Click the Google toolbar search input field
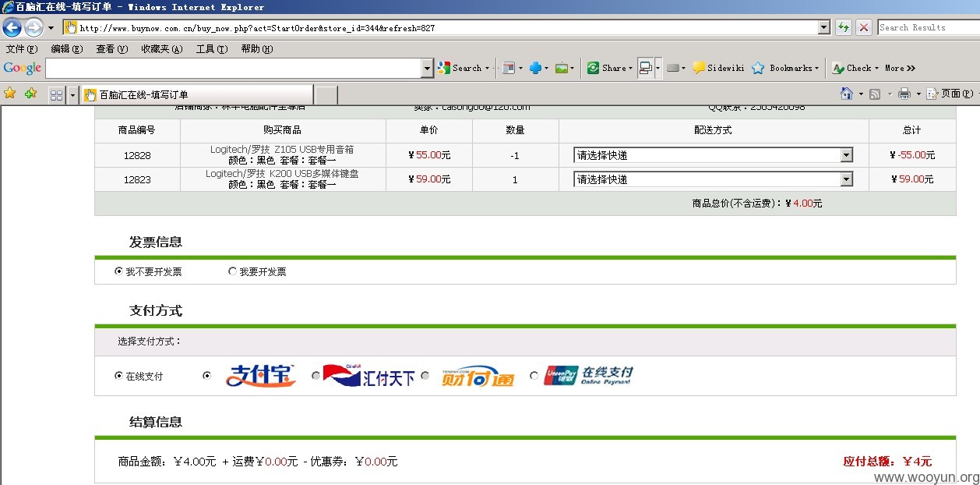Viewport: 980px width, 485px height. (x=233, y=69)
